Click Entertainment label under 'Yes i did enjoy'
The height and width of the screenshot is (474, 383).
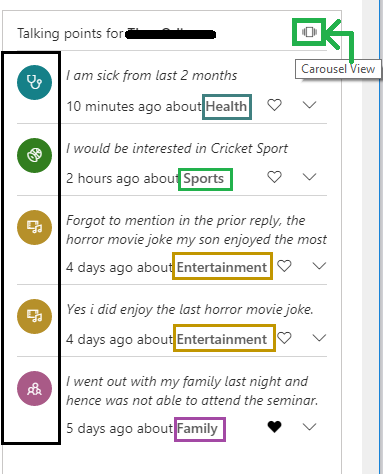click(222, 339)
